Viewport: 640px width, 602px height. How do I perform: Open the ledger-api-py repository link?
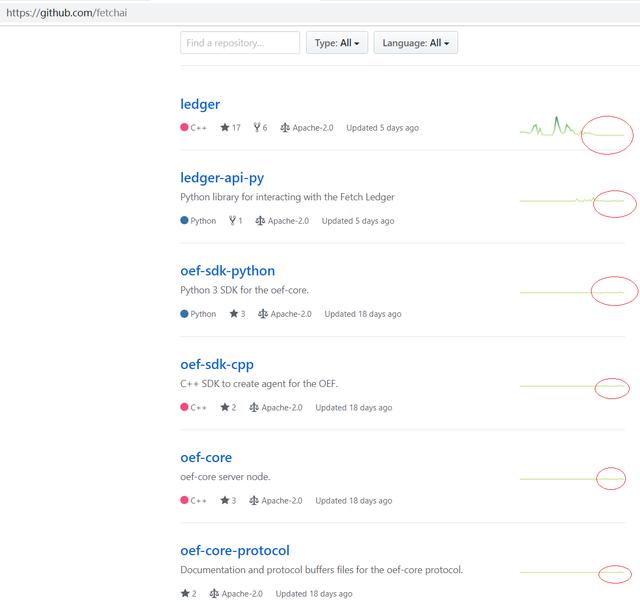[x=222, y=178]
